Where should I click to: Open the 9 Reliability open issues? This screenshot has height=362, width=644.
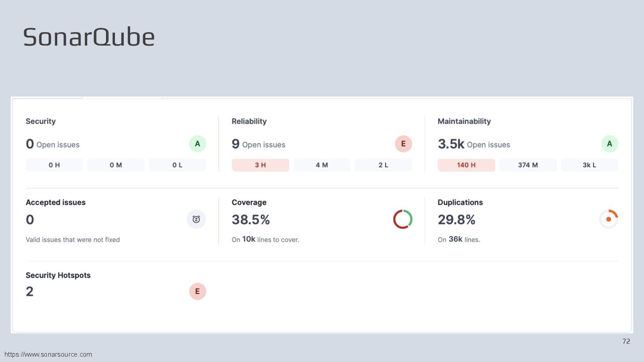[x=236, y=144]
